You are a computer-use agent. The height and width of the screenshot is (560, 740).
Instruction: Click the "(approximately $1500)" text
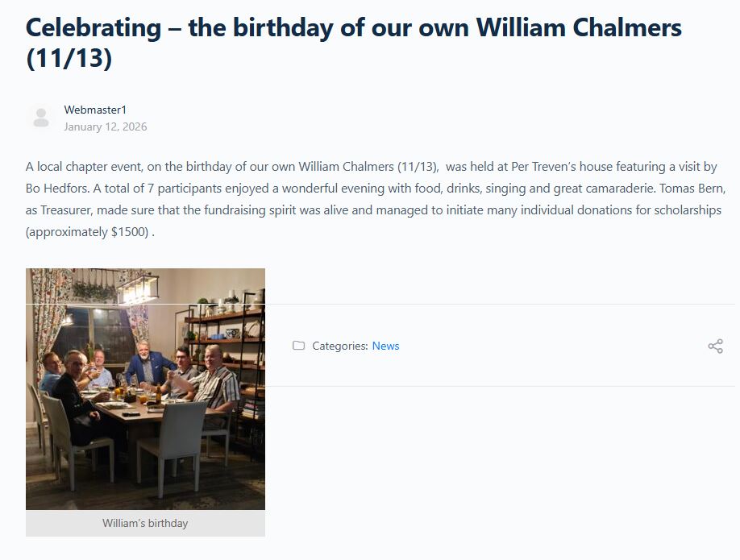pos(87,232)
